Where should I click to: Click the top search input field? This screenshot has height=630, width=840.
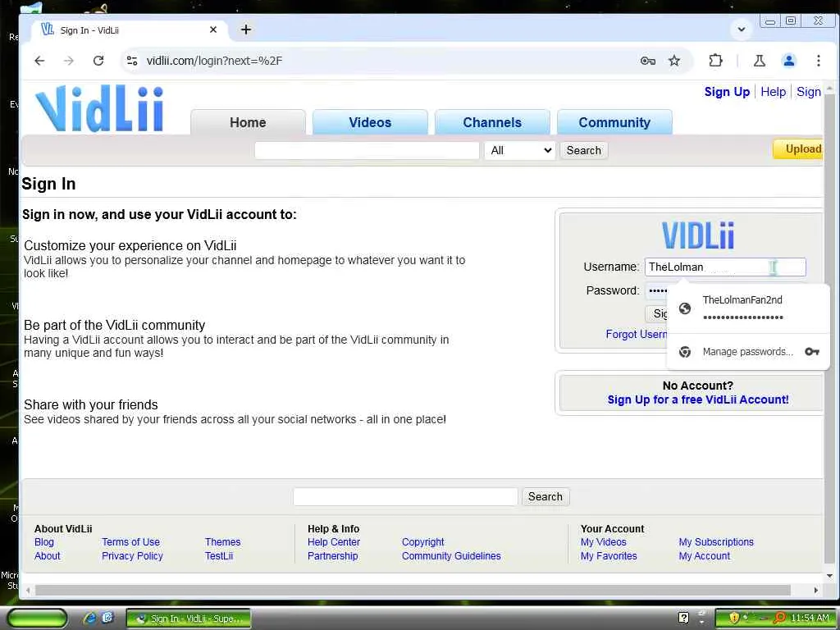tap(367, 150)
